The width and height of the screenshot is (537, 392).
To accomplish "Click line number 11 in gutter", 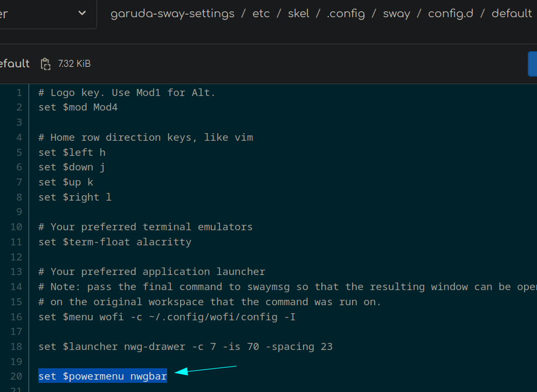I will click(16, 242).
